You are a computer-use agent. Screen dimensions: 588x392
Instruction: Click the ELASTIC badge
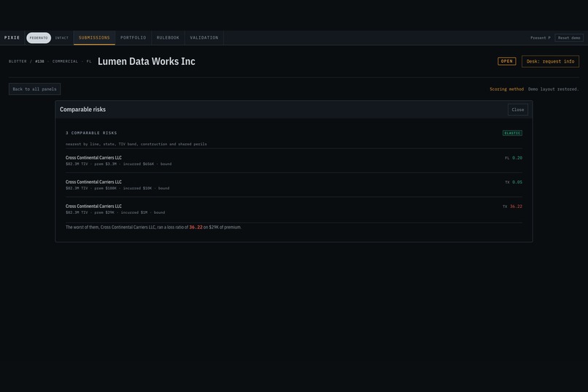pyautogui.click(x=512, y=133)
